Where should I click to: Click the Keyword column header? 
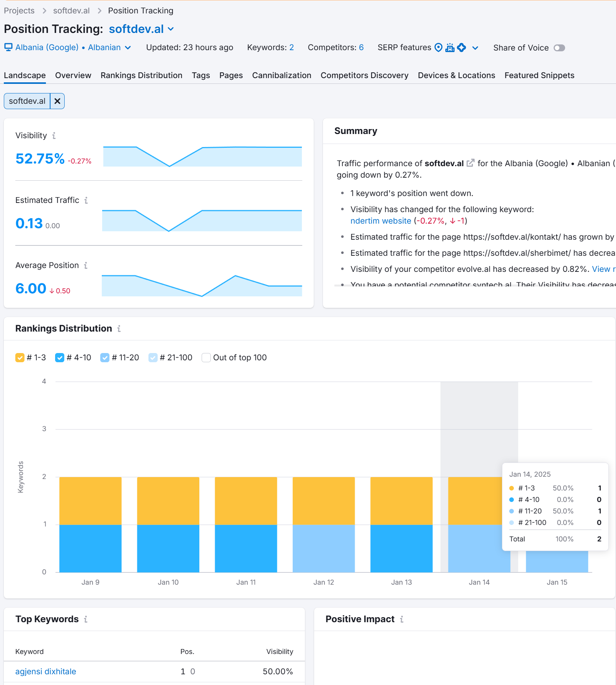(x=29, y=652)
